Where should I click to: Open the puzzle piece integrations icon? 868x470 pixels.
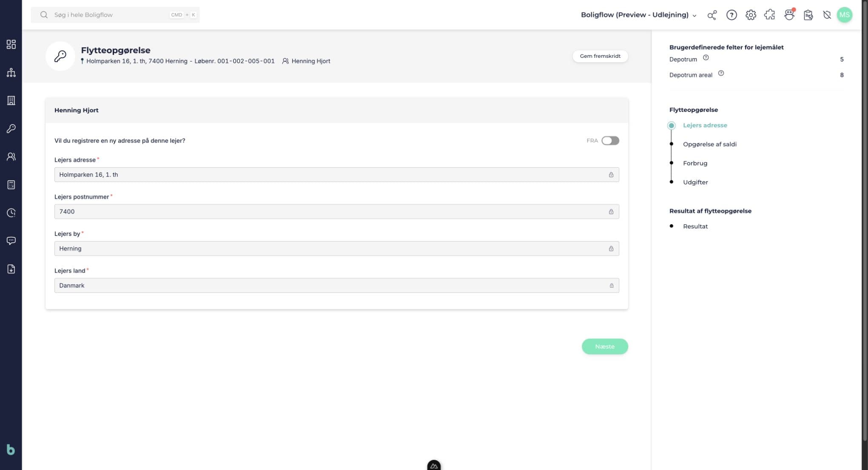point(770,15)
